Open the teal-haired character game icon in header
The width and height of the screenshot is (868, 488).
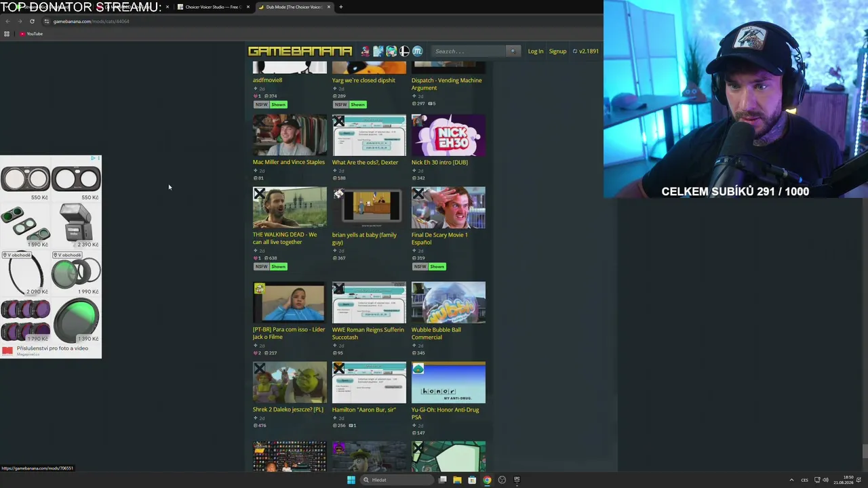391,52
